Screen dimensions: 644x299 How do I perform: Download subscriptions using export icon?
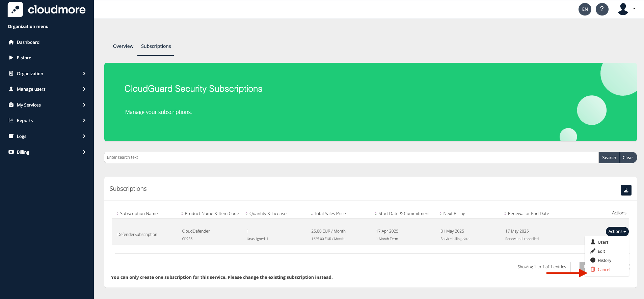coord(626,190)
